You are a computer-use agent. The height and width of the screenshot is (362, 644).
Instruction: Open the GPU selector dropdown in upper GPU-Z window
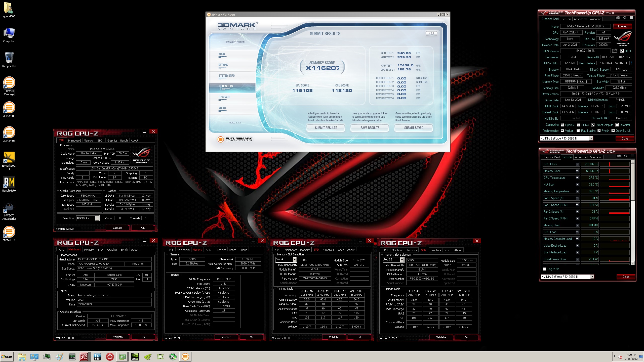[591, 138]
